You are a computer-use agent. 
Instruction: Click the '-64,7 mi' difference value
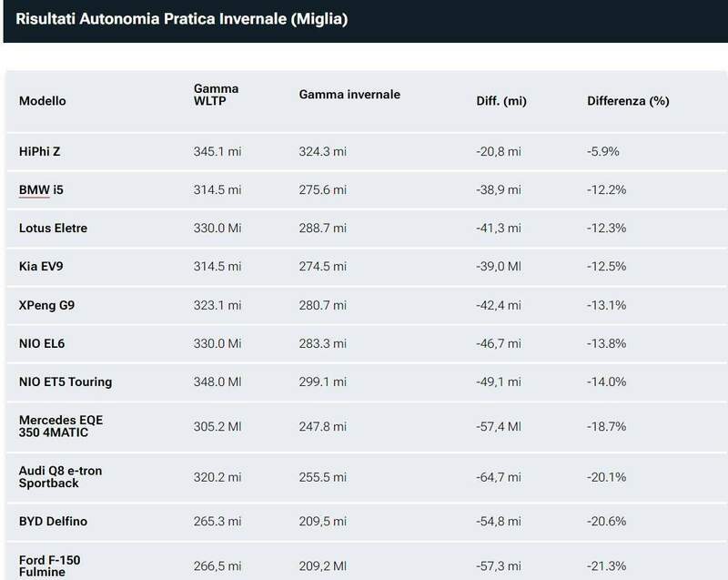(499, 476)
